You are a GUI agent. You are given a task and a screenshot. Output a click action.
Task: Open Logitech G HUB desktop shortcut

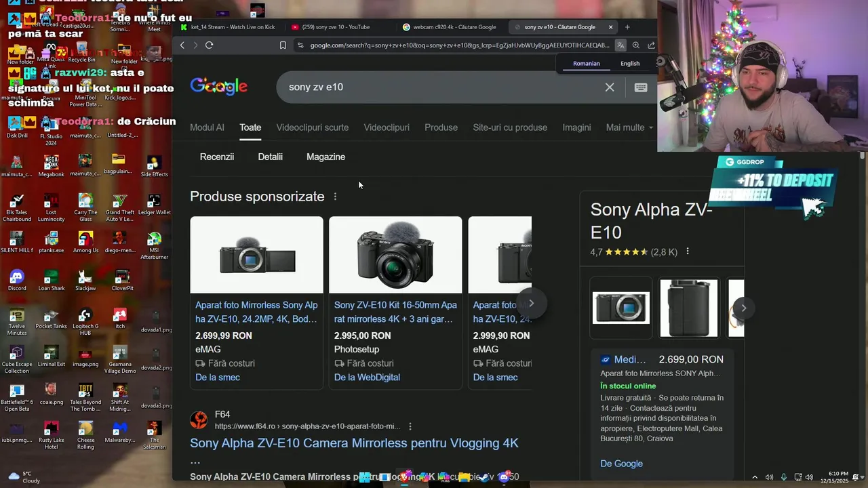pyautogui.click(x=85, y=322)
